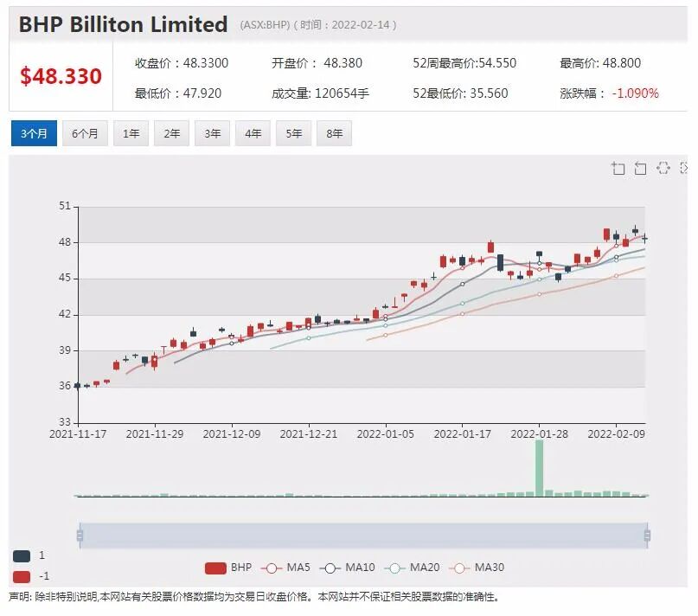The image size is (698, 616).
Task: Click the 开盘价：48.380 value
Action: pyautogui.click(x=317, y=63)
